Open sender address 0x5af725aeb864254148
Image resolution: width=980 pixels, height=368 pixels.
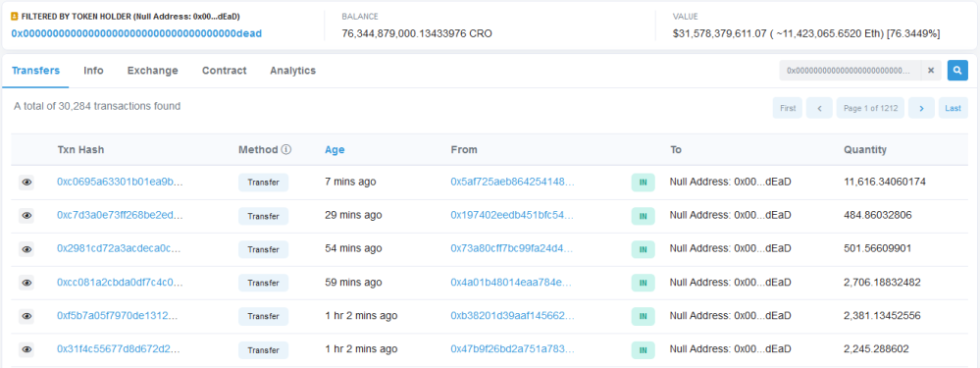512,182
